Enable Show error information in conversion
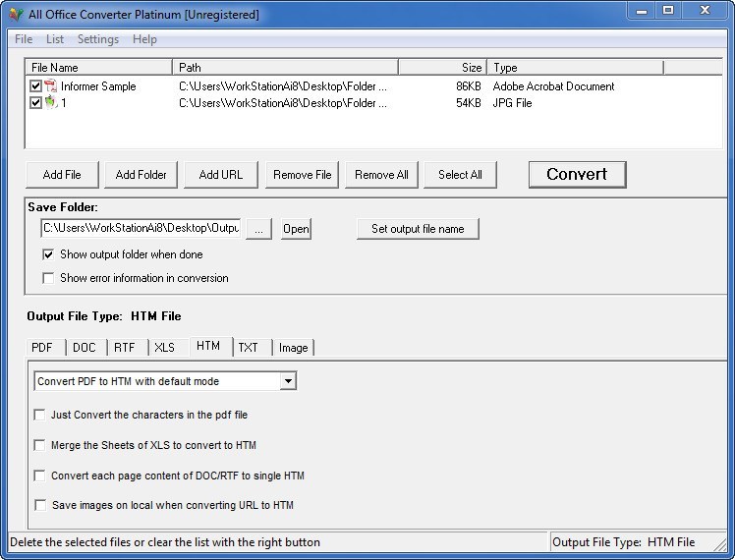The width and height of the screenshot is (735, 560). click(x=48, y=278)
